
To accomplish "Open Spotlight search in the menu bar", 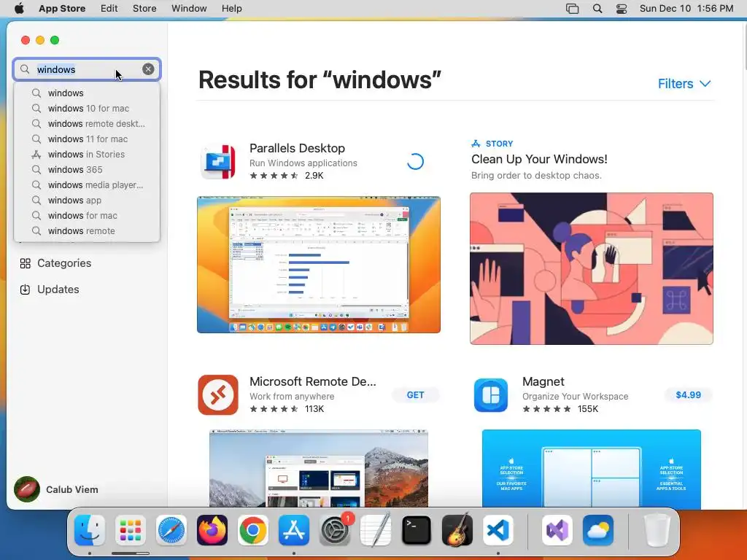I will coord(597,9).
